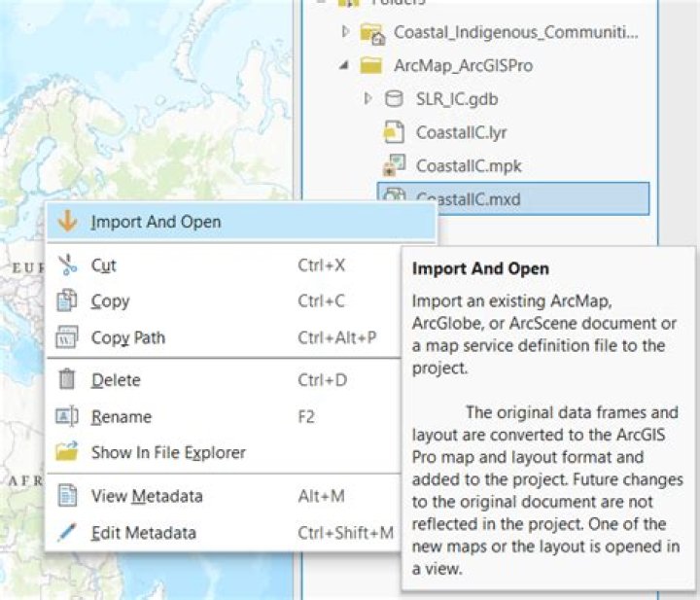Click the Edit Metadata pencil icon
700x600 pixels.
click(x=67, y=533)
